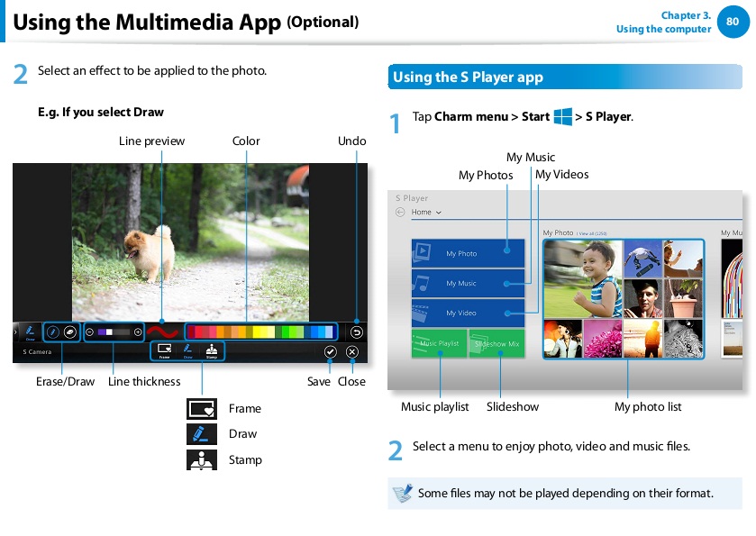Image resolution: width=756 pixels, height=536 pixels.
Task: Increase line thickness with plus button
Action: point(138,332)
